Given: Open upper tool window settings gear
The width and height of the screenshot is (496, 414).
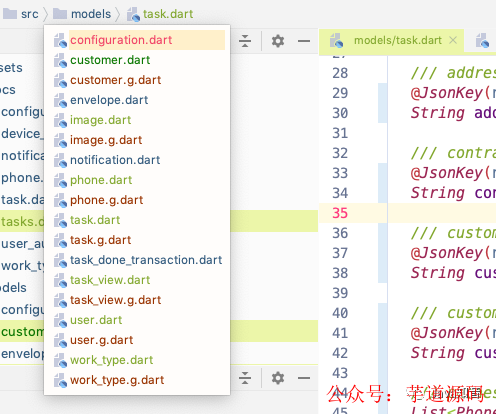Looking at the screenshot, I should pyautogui.click(x=278, y=41).
